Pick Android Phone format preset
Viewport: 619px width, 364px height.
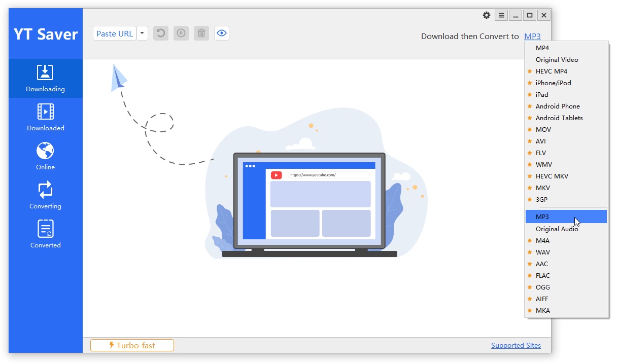566,106
